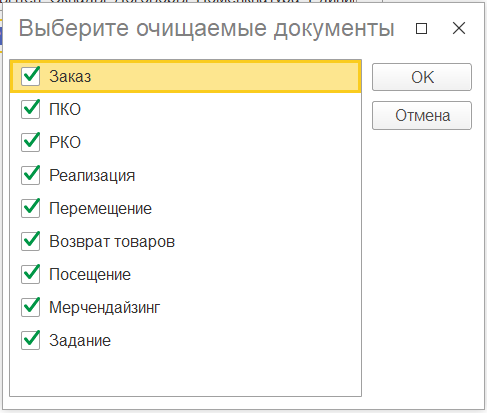Disable the Мерчендайзинг checkbox
The width and height of the screenshot is (487, 413).
(31, 307)
